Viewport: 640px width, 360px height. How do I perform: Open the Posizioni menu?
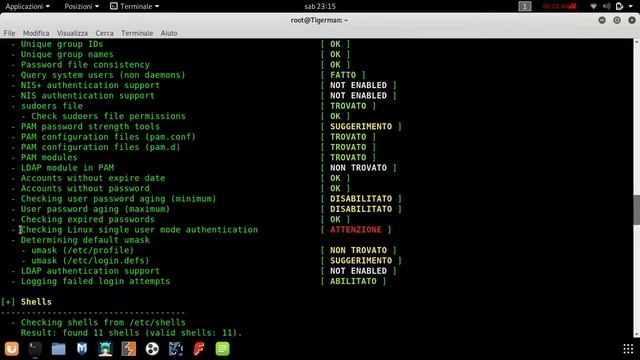[81, 6]
